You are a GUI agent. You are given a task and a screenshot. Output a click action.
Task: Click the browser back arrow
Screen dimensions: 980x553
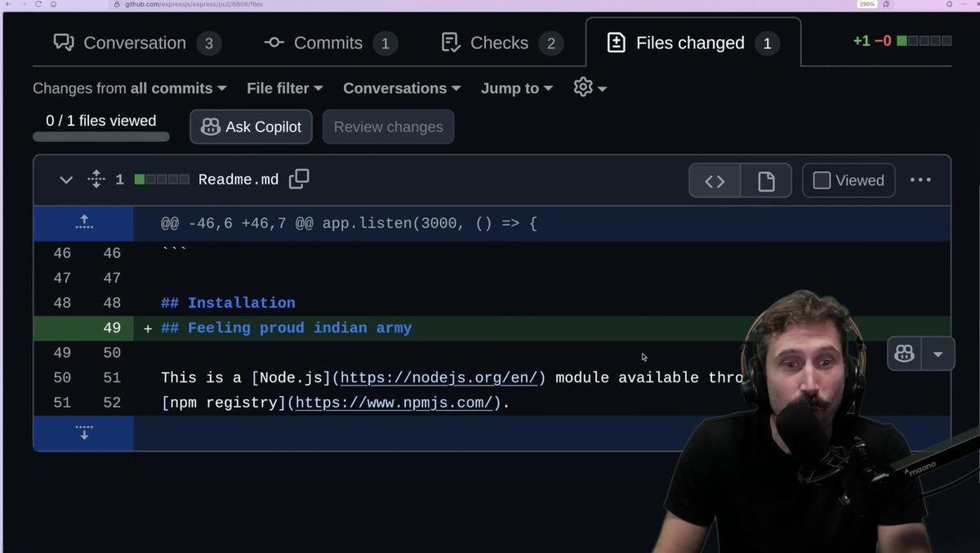10,4
